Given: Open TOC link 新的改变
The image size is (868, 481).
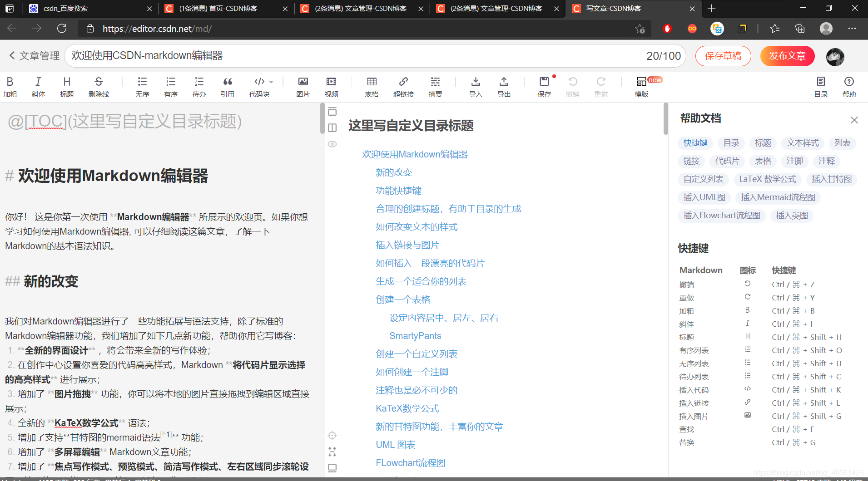Looking at the screenshot, I should pos(394,172).
